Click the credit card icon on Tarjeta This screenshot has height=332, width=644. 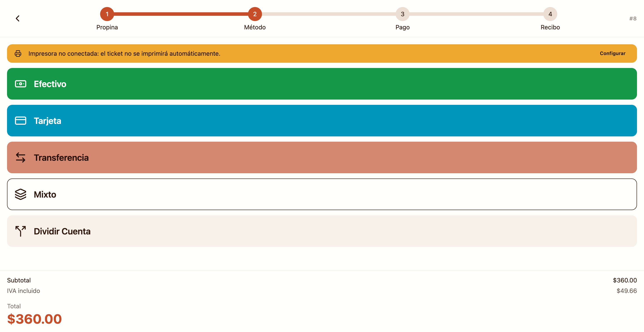click(21, 121)
